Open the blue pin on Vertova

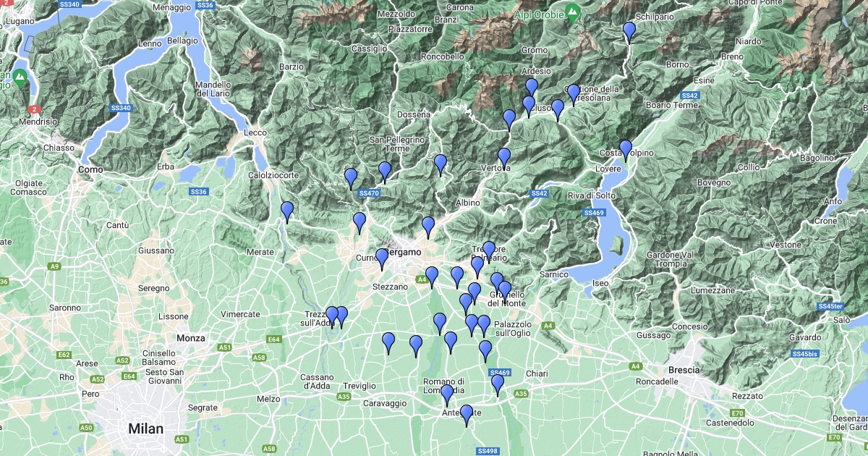[x=504, y=159]
